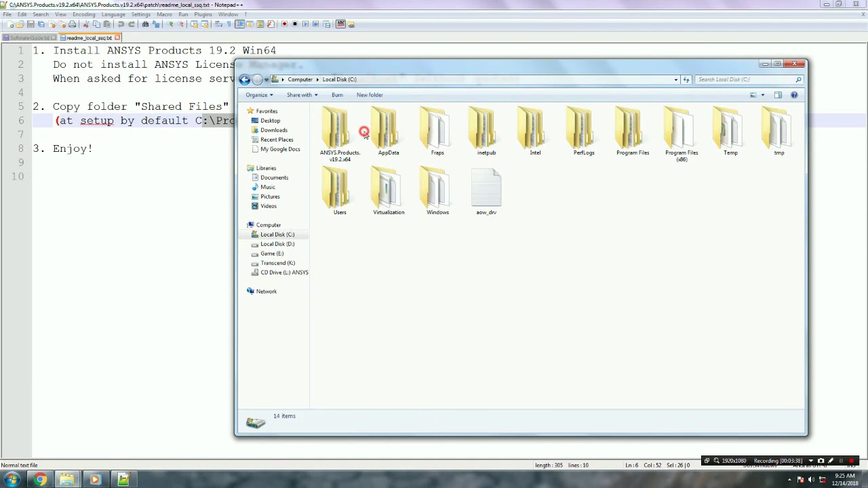
Task: Open the Users folder
Action: pos(340,192)
